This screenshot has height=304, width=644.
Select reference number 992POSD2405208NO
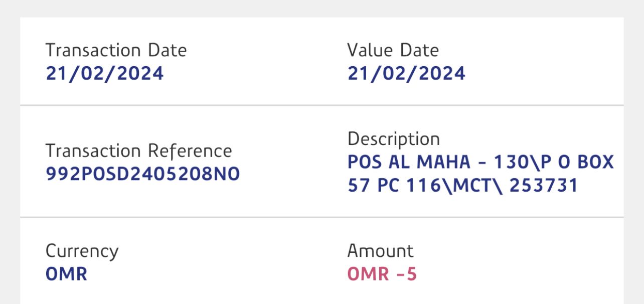143,174
